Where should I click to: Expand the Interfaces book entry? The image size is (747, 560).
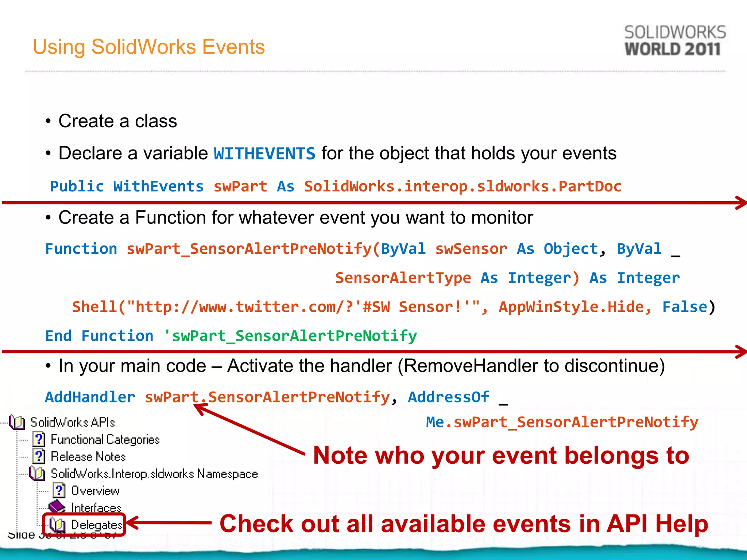96,507
